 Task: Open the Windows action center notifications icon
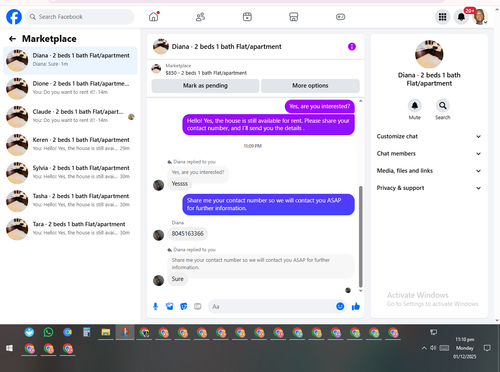tap(487, 348)
